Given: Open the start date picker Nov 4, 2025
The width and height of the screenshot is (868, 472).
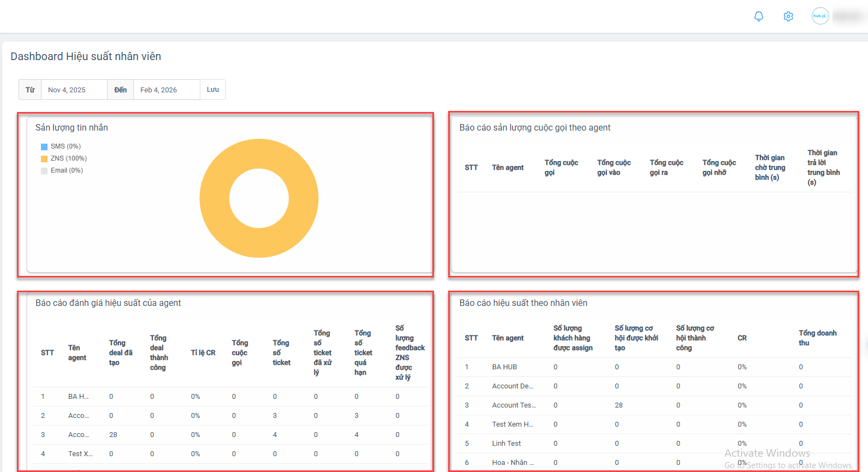Looking at the screenshot, I should tap(73, 90).
